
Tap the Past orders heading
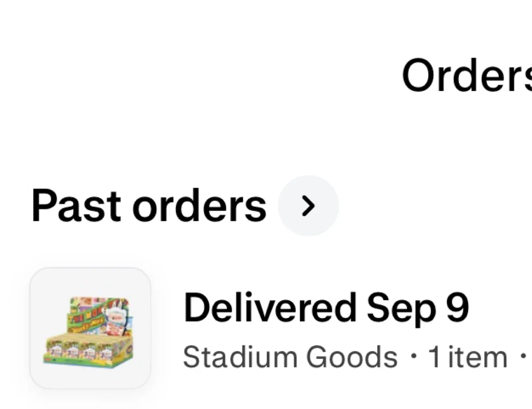point(149,206)
